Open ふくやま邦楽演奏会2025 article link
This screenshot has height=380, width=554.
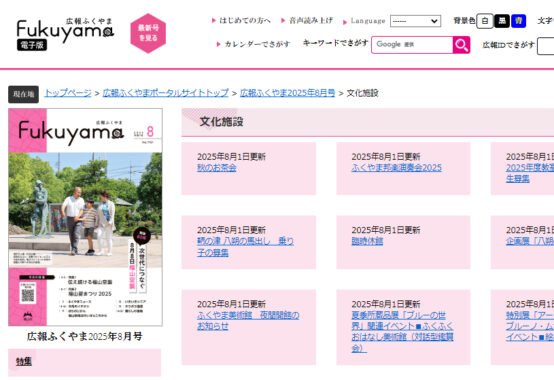coord(396,168)
